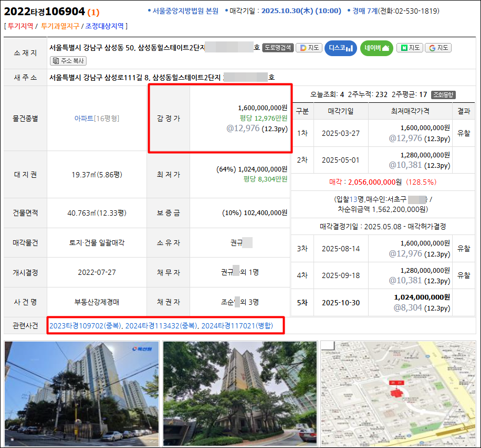
Task: Click the 아파트[16평형] property type link
Action: (97, 119)
